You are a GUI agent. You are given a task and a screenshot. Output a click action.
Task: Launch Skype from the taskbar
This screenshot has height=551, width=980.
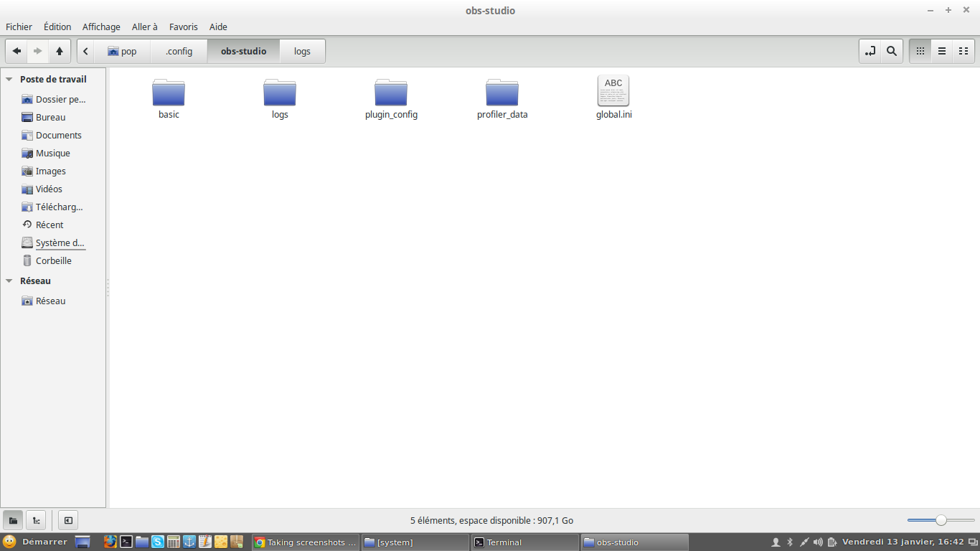[x=157, y=542]
